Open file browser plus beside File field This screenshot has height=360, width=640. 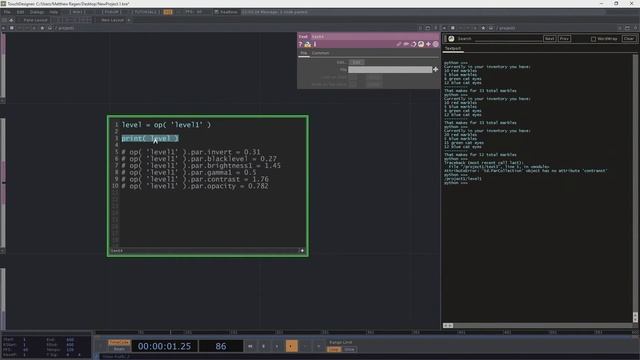coord(436,69)
